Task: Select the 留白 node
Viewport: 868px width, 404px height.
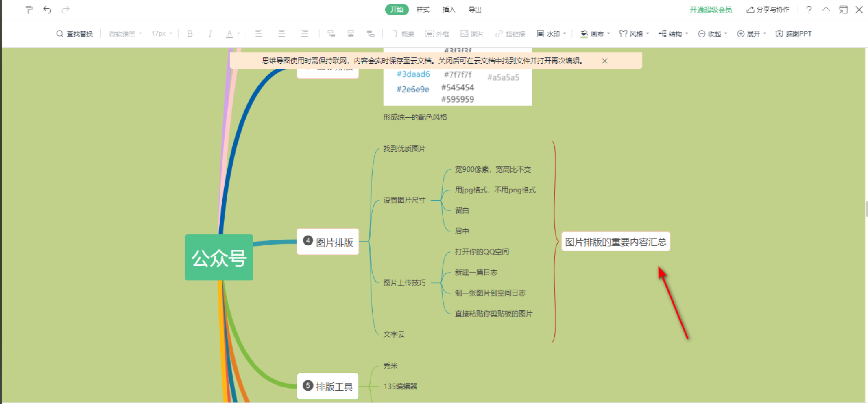Action: [462, 210]
